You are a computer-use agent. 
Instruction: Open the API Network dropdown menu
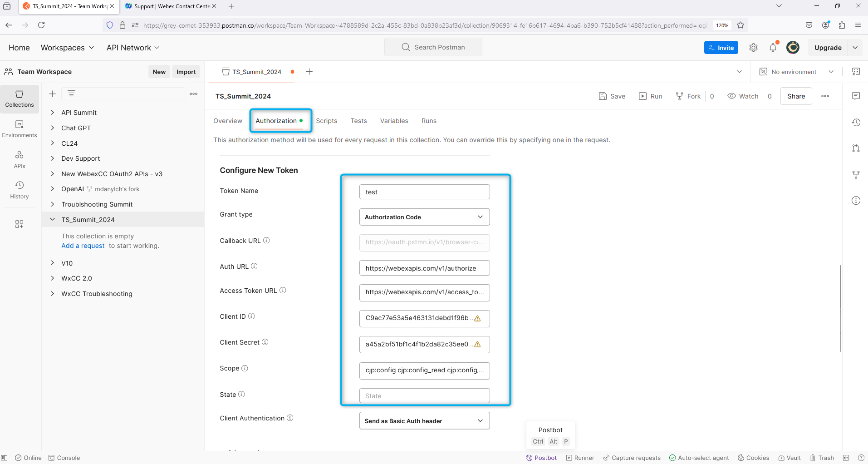[133, 48]
